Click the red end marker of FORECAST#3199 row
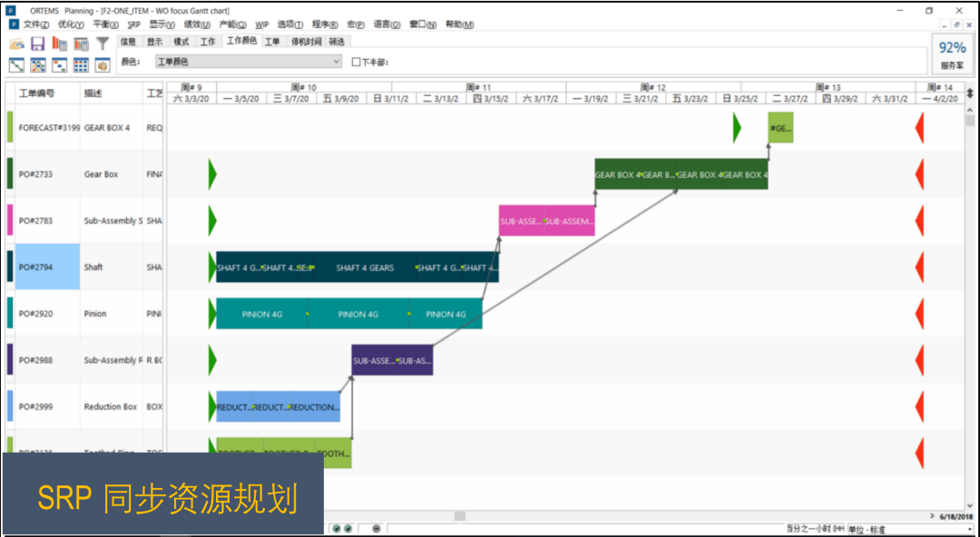This screenshot has width=980, height=537. tap(919, 128)
